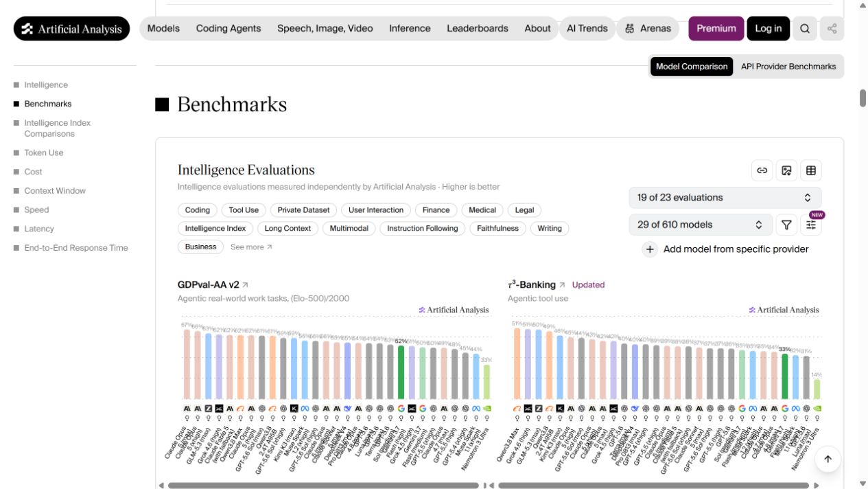Open the About menu
Image resolution: width=868 pixels, height=489 pixels.
[x=537, y=29]
